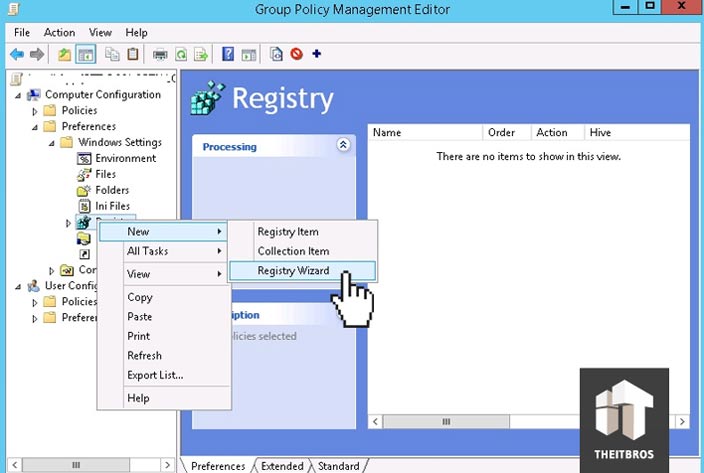Click the Copy toolbar icon
704x473 pixels.
[x=112, y=54]
